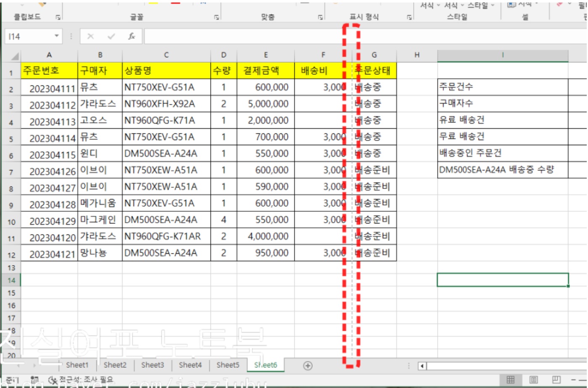Screen dimensions: 588x388
Task: Click the 주문번호 header cell
Action: coord(49,70)
